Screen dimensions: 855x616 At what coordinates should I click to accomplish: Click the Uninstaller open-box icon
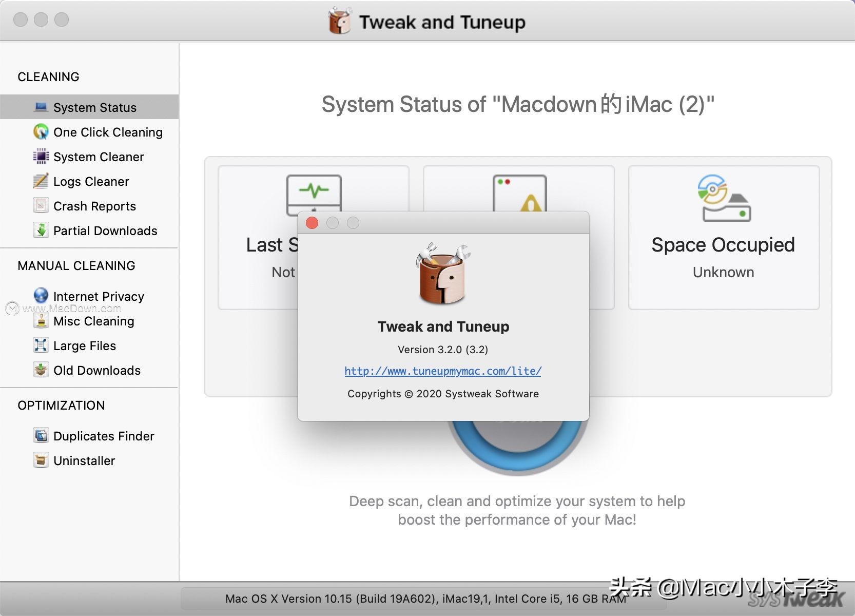tap(40, 460)
